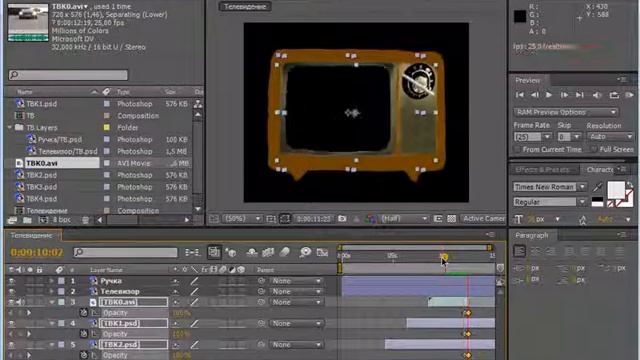Toggle visibility of ТВК2.psd layer

click(x=11, y=344)
